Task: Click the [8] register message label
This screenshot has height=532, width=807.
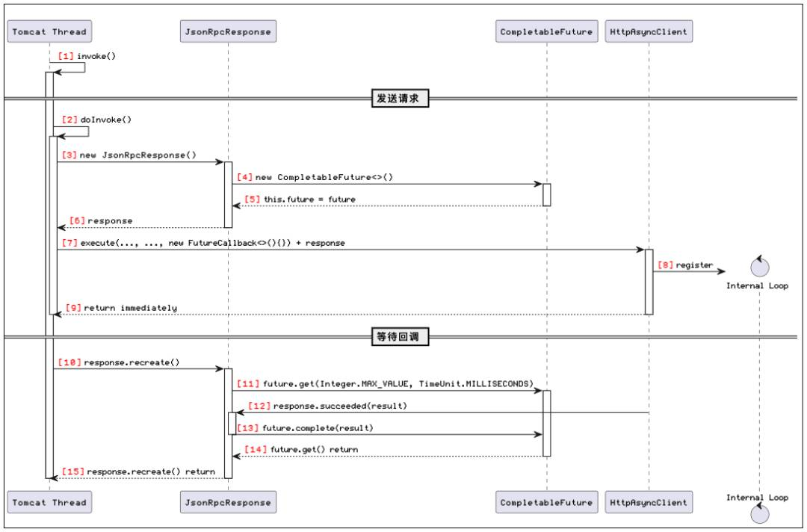Action: [x=685, y=265]
